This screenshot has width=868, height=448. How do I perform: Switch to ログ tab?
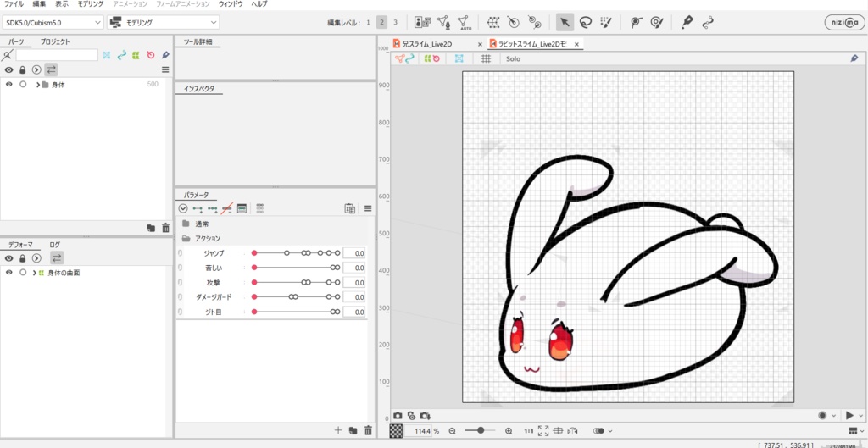click(54, 244)
